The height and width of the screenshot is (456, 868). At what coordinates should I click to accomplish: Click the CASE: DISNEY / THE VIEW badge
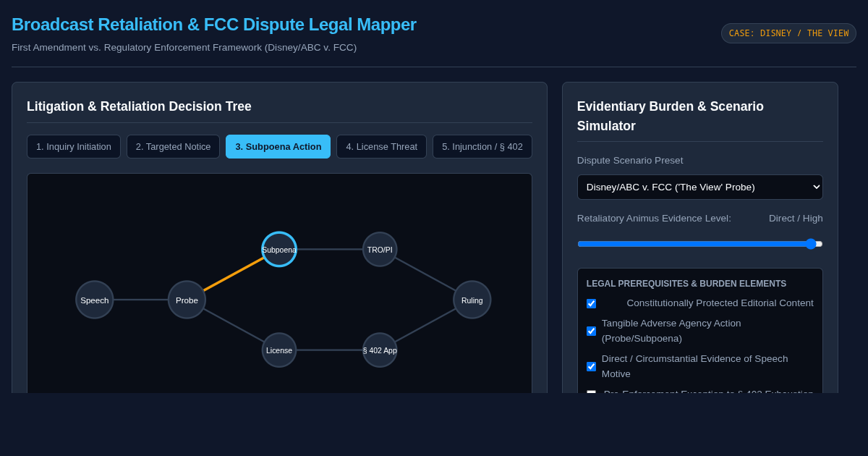[x=788, y=33]
